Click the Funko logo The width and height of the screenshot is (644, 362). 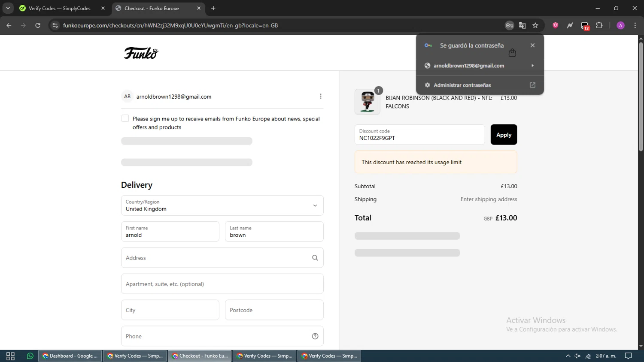pos(141,53)
